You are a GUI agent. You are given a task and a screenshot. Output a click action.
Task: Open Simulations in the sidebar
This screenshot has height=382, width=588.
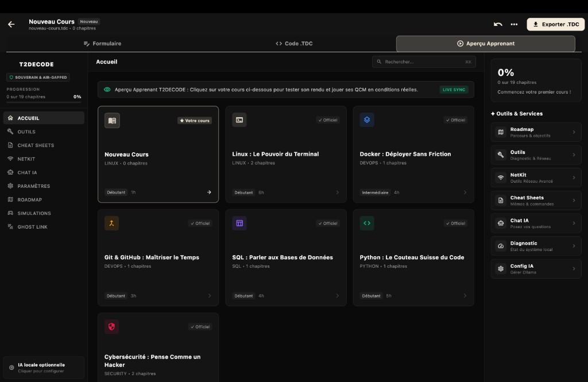point(44,213)
